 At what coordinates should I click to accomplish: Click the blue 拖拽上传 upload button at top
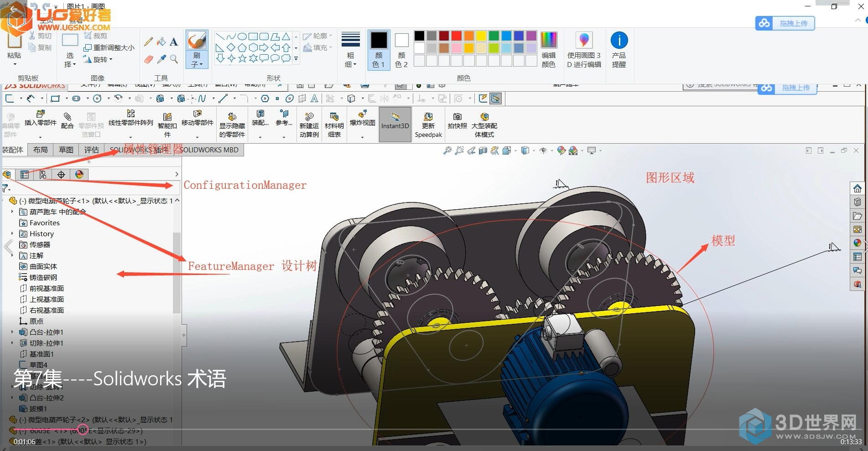click(785, 23)
